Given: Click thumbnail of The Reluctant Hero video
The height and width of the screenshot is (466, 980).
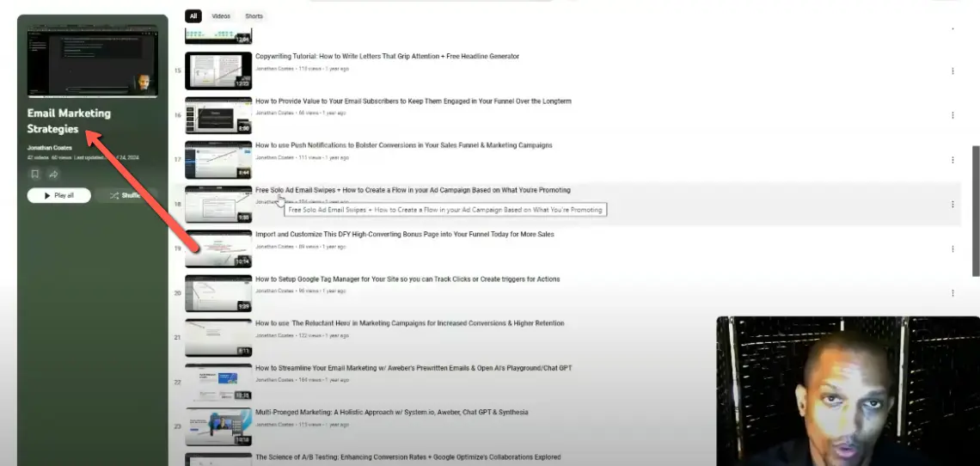Looking at the screenshot, I should (x=218, y=338).
